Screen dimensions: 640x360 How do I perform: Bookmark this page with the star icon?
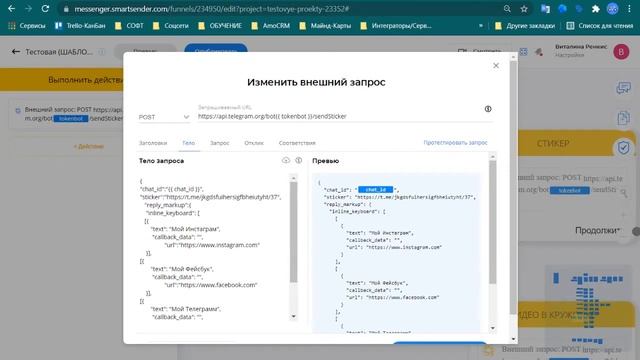[524, 9]
